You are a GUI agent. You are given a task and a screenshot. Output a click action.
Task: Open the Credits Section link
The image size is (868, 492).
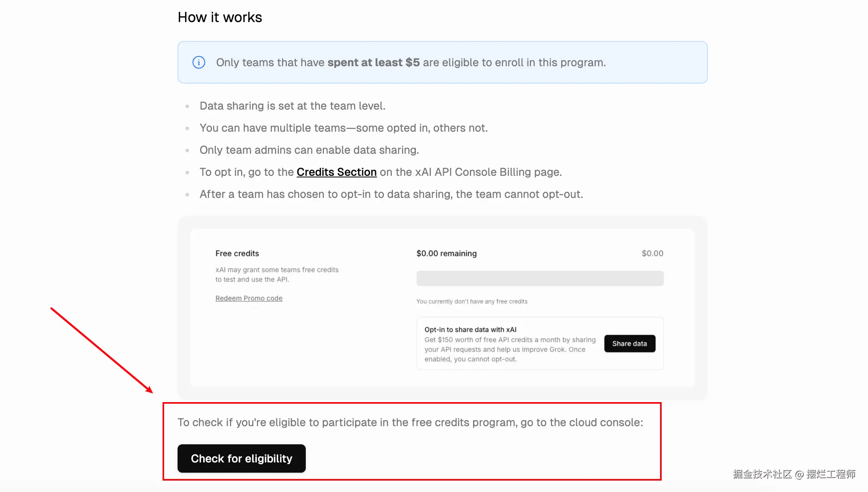click(x=337, y=172)
